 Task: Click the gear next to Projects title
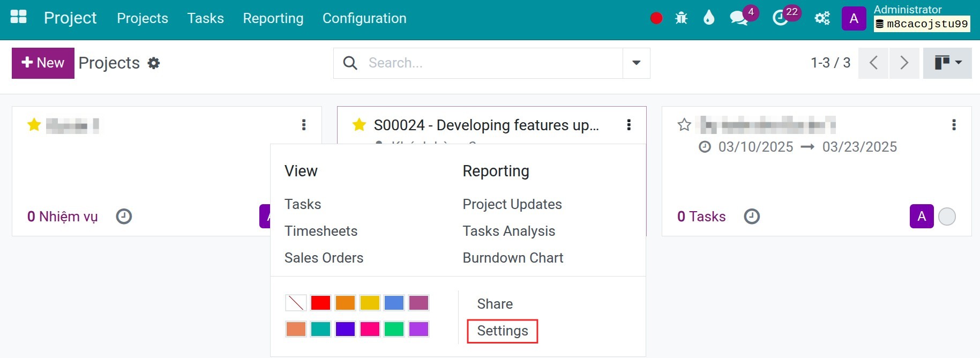pyautogui.click(x=154, y=63)
